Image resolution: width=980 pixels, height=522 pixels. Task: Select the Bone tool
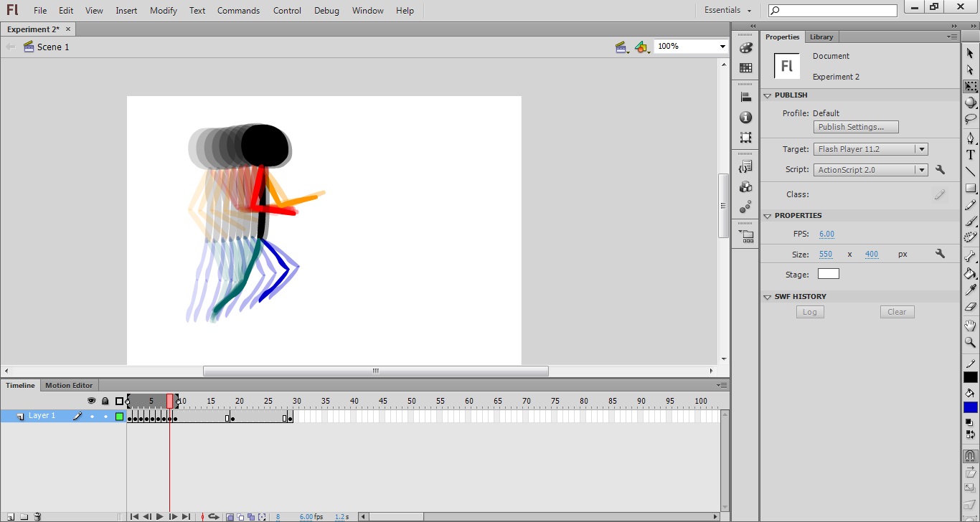(971, 257)
